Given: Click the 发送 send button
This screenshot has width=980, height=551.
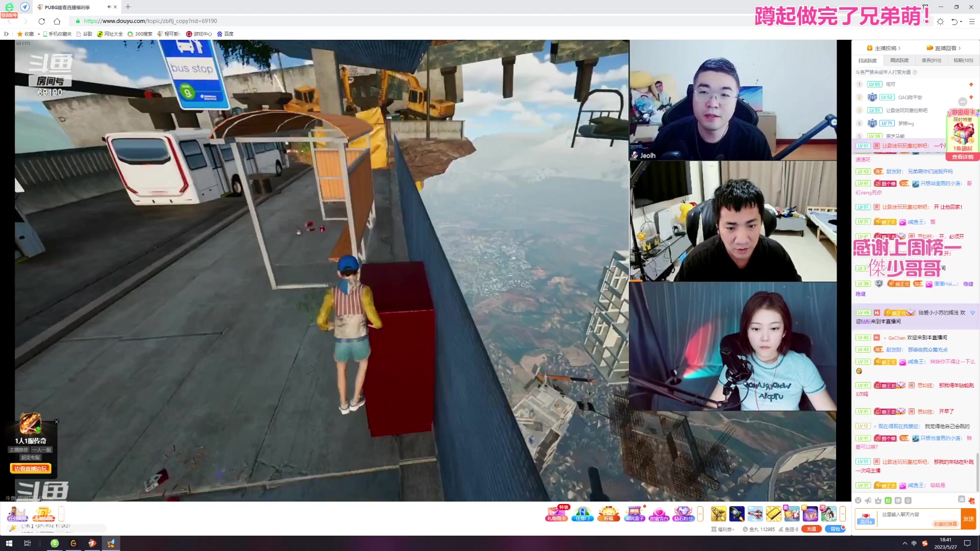Looking at the screenshot, I should click(x=968, y=519).
